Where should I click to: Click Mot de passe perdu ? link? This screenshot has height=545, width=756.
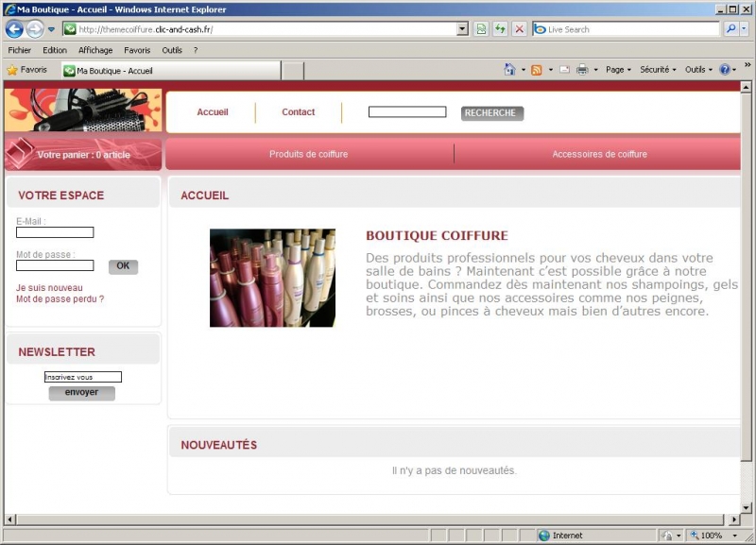(x=60, y=299)
